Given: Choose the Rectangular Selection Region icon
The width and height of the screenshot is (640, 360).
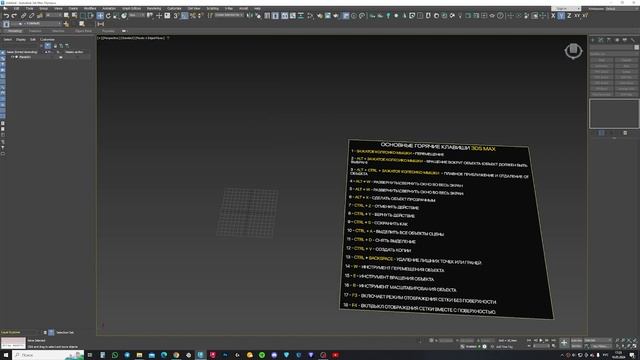Looking at the screenshot, I should click(x=83, y=16).
